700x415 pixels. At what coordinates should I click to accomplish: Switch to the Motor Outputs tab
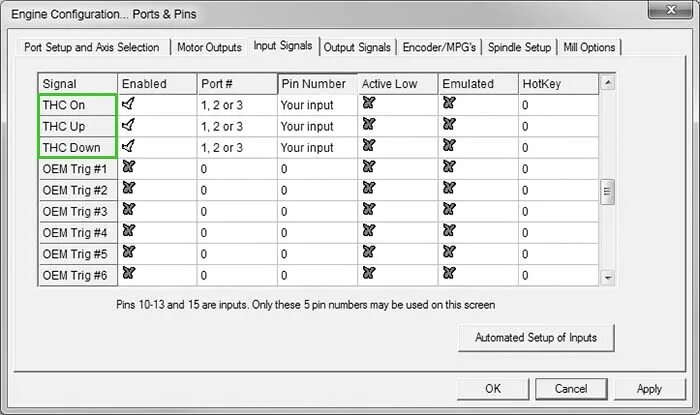(x=209, y=47)
